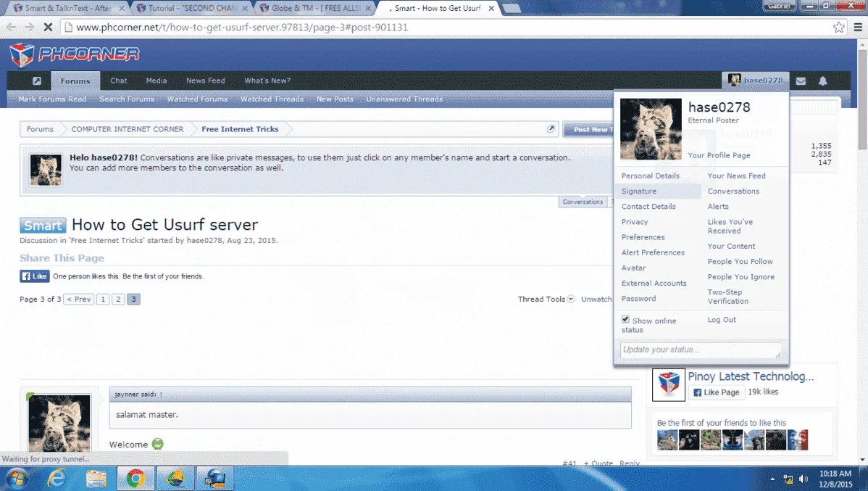Switch to the Smart & TalknText tab
This screenshot has height=491, width=868.
coord(67,8)
